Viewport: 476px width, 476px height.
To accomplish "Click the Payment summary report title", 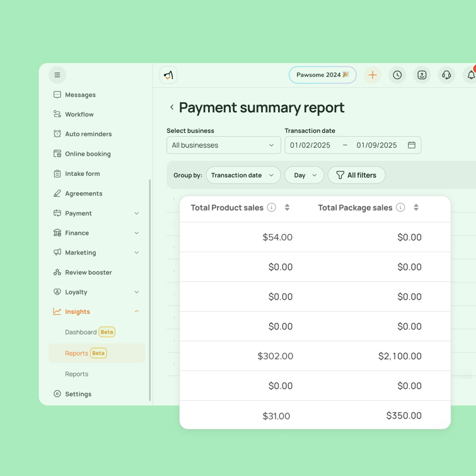I will 262,108.
